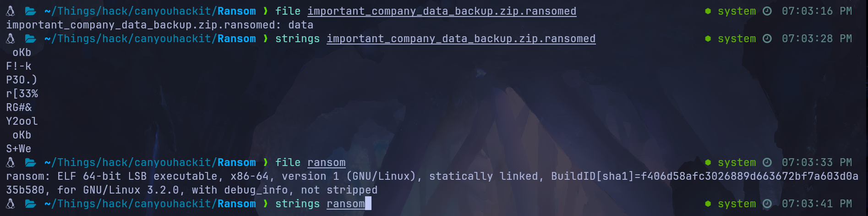Click the clock icon beside 07:03:41 PM
Viewport: 868px width, 216px height.
tap(767, 204)
